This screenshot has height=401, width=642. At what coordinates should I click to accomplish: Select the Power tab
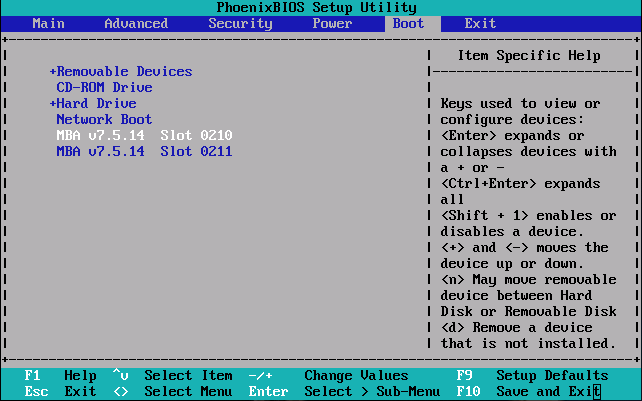point(332,23)
